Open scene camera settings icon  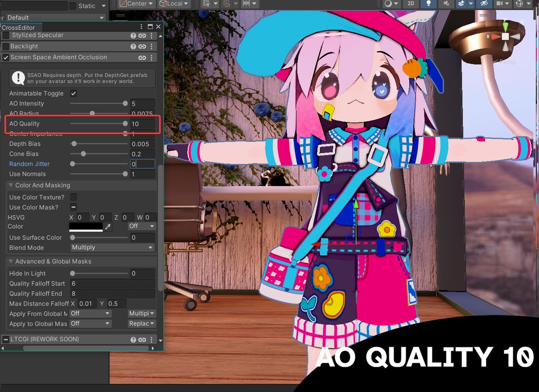coord(499,4)
